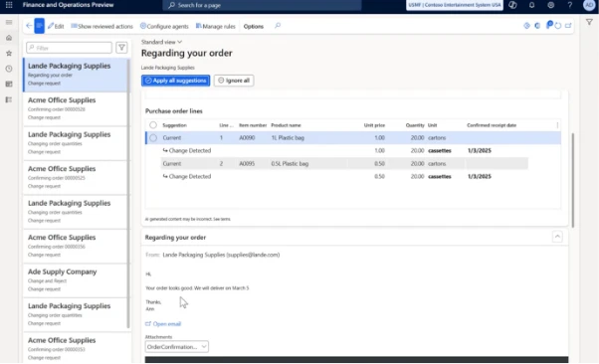The width and height of the screenshot is (599, 364).
Task: Click the 0.5L Plastic bag cell
Action: (x=290, y=163)
